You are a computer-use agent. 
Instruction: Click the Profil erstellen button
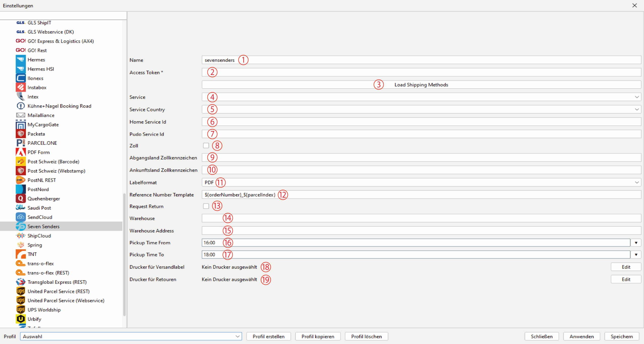point(269,336)
